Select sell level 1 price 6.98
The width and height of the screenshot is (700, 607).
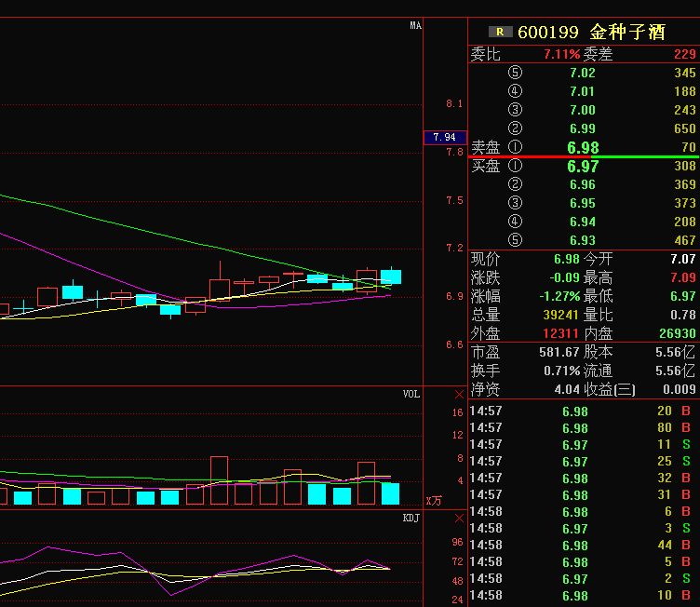(583, 147)
